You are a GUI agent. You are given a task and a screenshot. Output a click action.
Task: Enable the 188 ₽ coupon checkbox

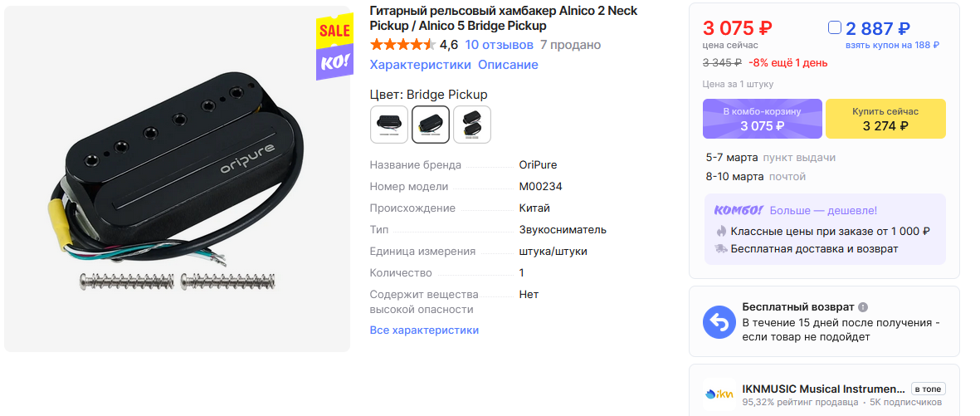click(x=835, y=28)
